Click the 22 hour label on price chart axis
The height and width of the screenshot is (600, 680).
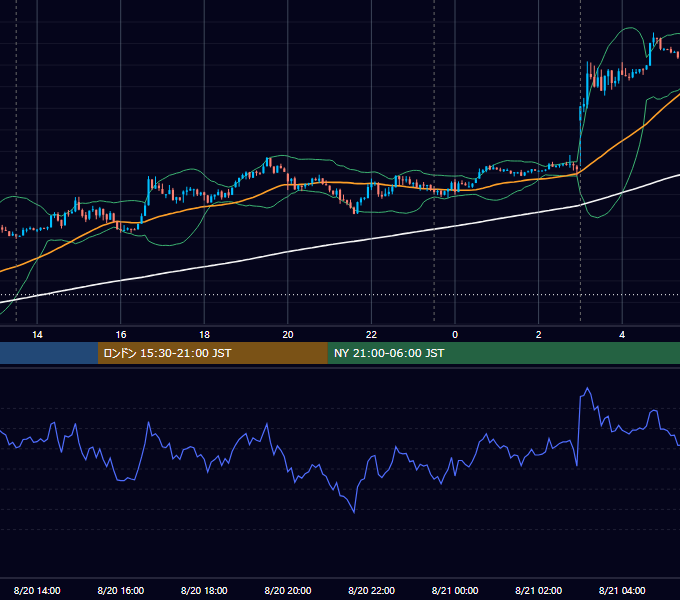click(371, 335)
